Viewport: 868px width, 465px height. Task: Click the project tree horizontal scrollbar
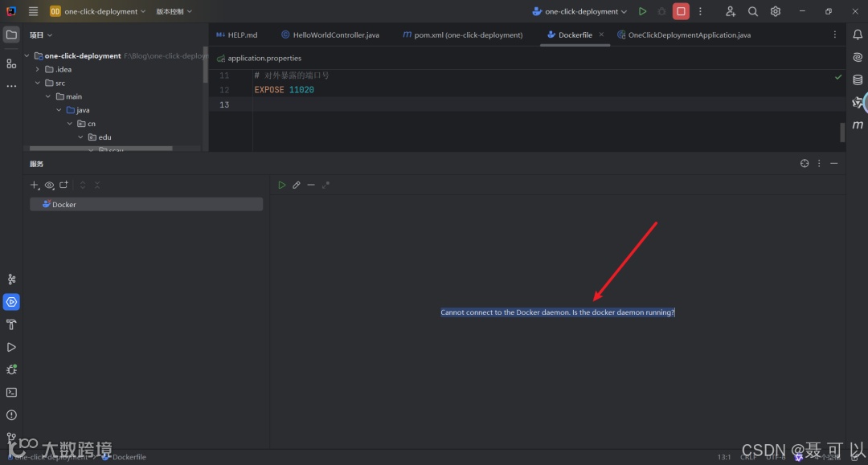[x=100, y=149]
